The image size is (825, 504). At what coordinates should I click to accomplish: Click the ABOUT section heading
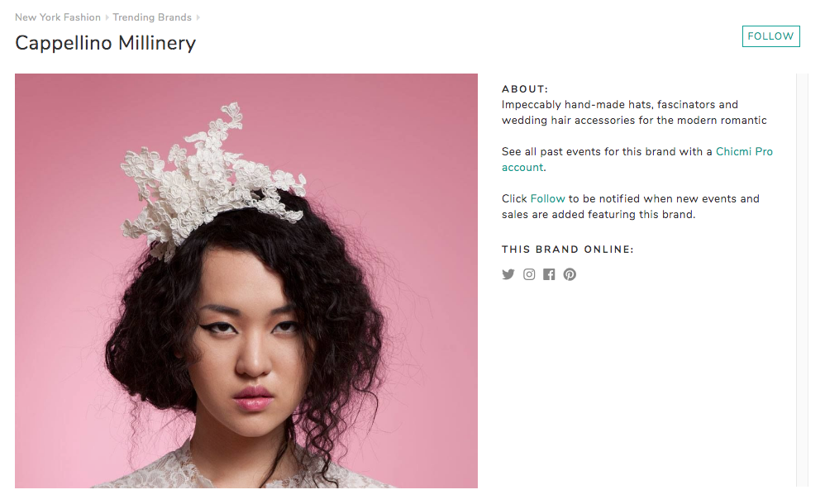click(x=525, y=89)
